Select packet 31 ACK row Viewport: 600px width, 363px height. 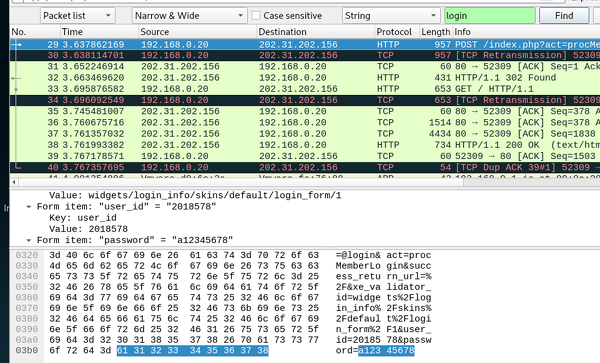(305, 67)
